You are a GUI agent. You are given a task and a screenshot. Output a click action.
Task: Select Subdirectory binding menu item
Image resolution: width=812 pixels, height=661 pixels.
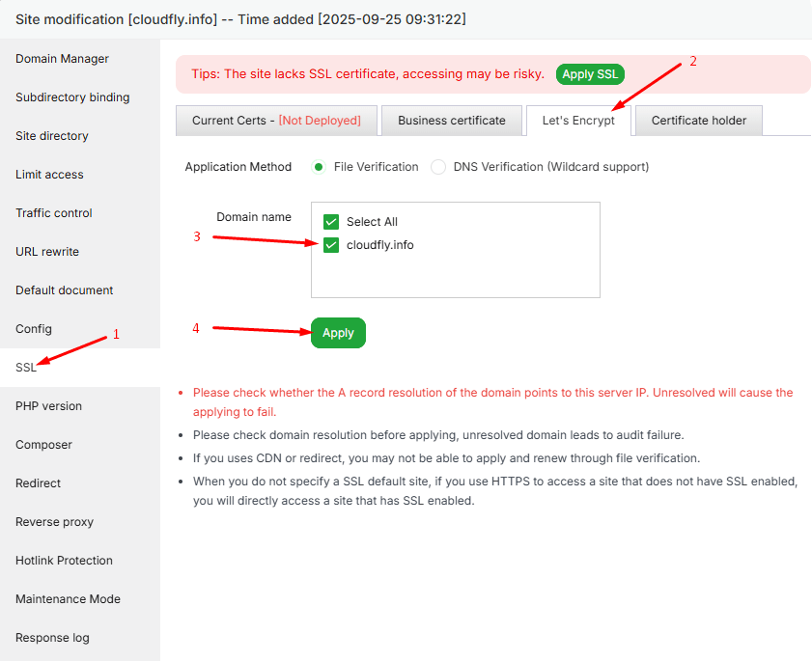(x=72, y=97)
